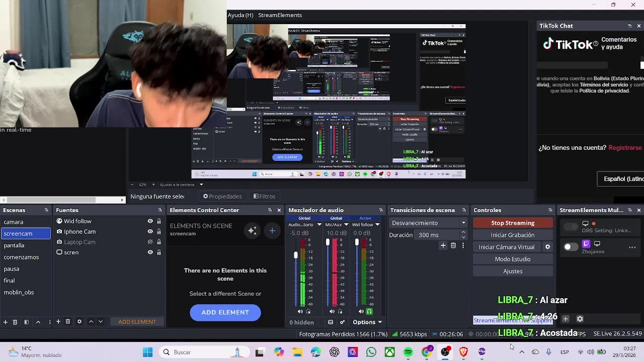
Task: Open the Ayuda (H) menu
Action: tap(240, 15)
